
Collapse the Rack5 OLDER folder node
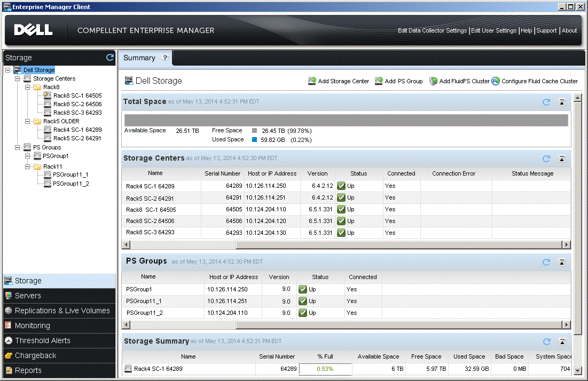[x=27, y=121]
